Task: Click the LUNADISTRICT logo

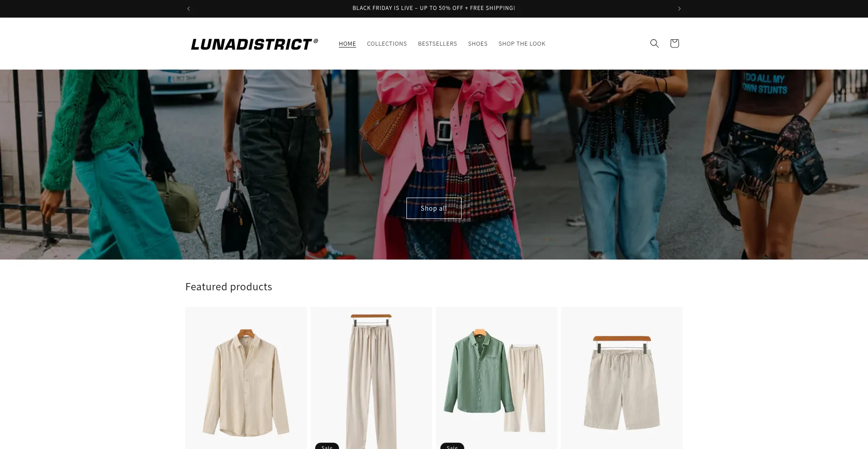Action: 255,44
